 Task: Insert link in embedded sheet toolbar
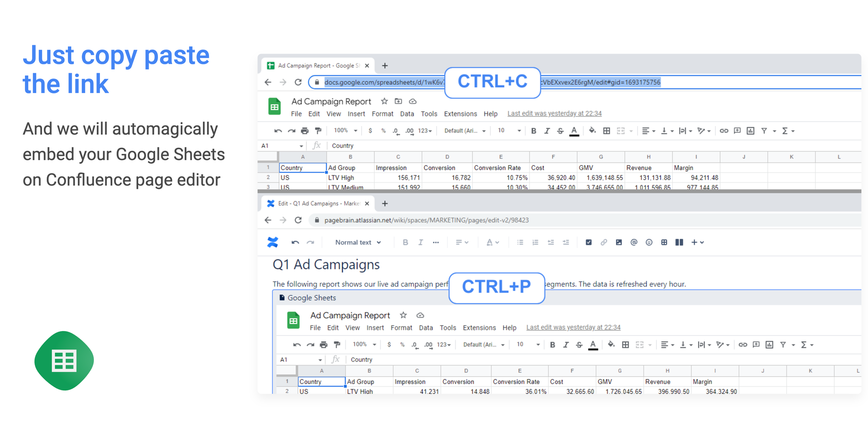coord(743,345)
